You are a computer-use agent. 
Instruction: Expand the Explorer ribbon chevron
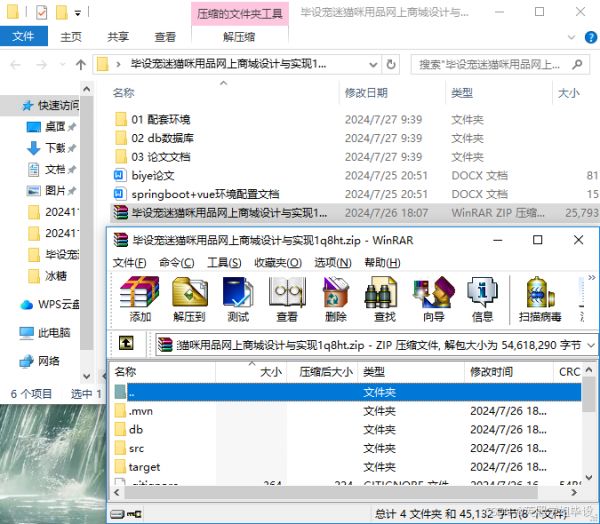click(571, 37)
